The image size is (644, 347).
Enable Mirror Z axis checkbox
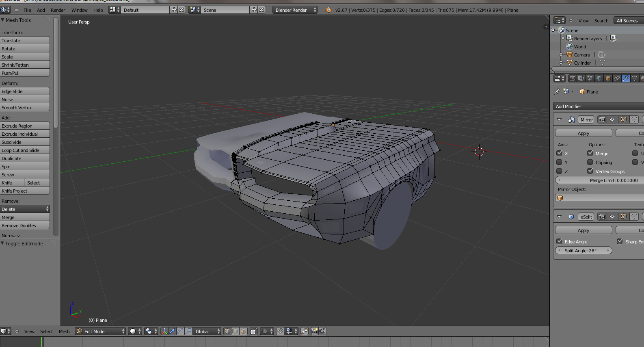(560, 171)
